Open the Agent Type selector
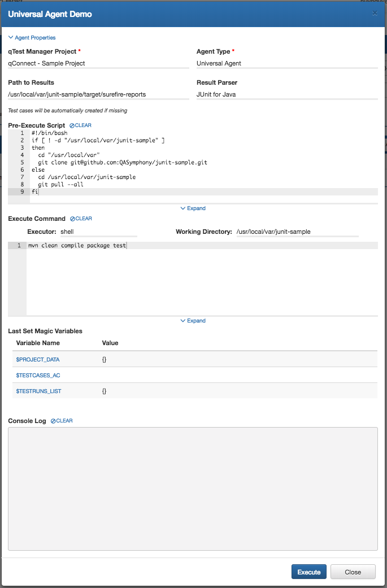The image size is (387, 588). pyautogui.click(x=286, y=64)
